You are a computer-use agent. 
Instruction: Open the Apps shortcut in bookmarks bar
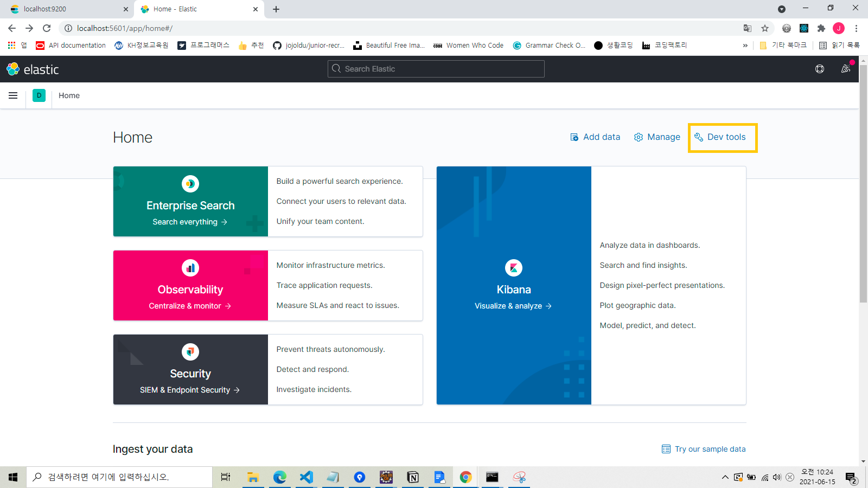[17, 46]
